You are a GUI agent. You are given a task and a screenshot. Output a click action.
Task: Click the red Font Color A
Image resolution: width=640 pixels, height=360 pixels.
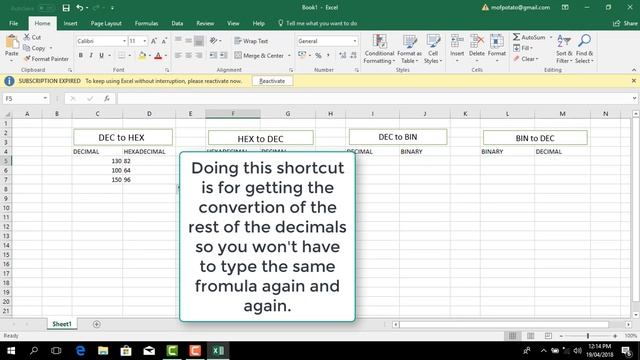[158, 56]
